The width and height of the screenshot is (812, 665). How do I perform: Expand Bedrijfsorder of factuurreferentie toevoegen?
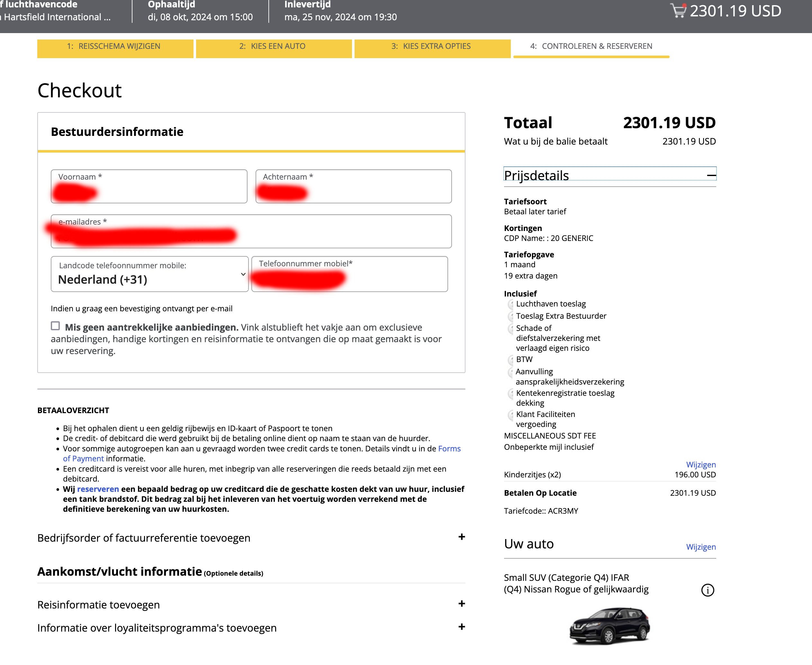[x=461, y=537]
